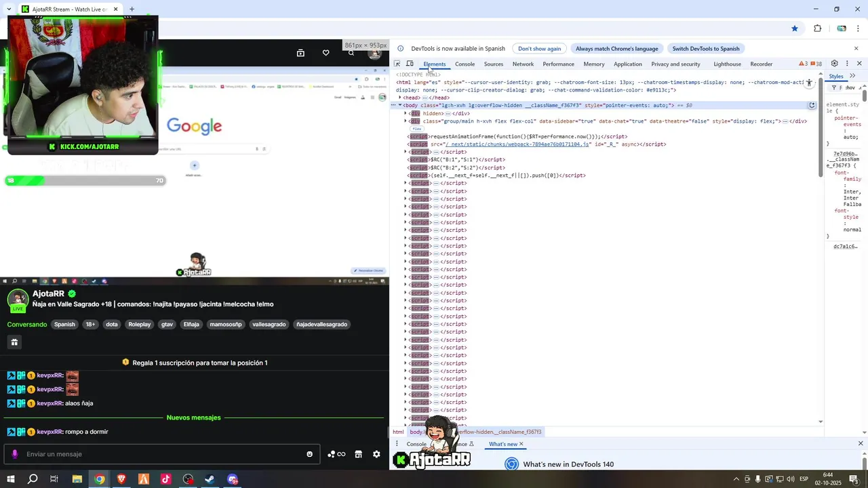Close the DevTools panel
Image resolution: width=868 pixels, height=488 pixels.
point(859,64)
